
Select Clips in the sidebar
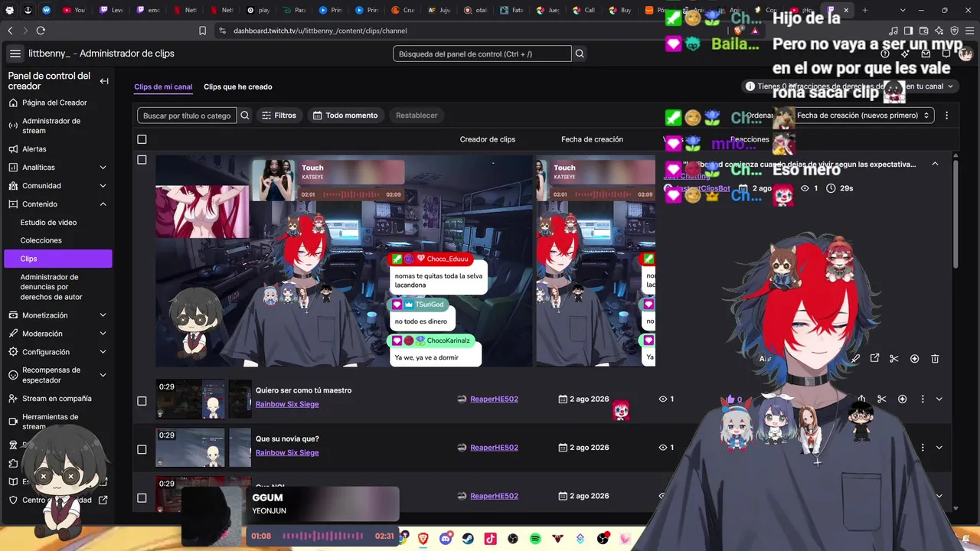coord(57,259)
